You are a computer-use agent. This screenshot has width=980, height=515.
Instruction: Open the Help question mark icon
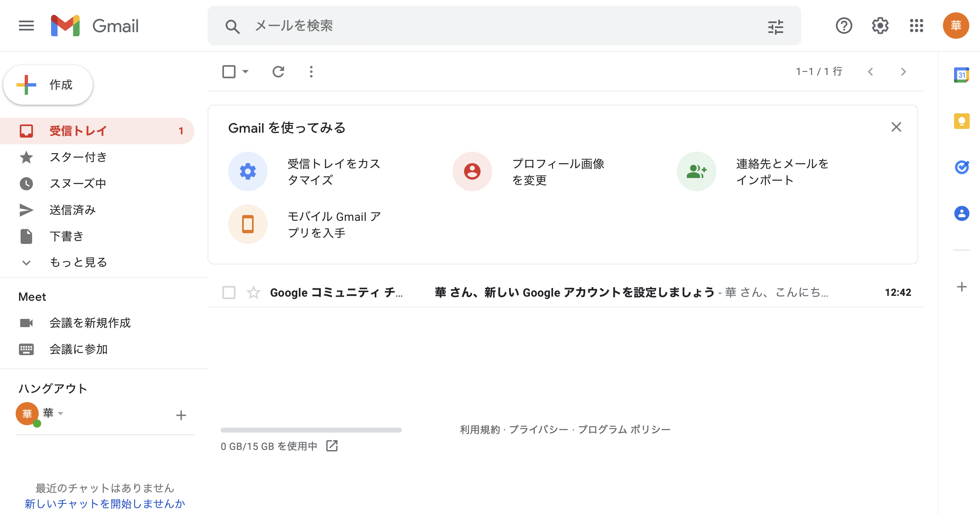tap(844, 26)
